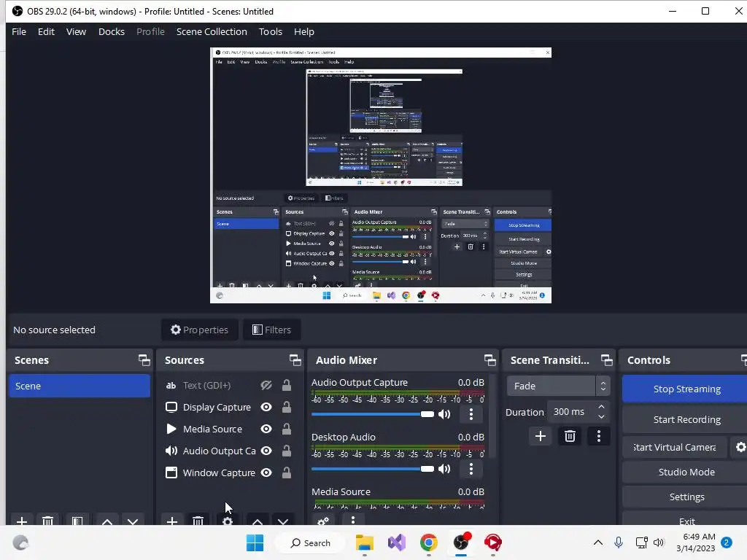
Task: Adjust the Desktop Audio volume slider
Action: (x=373, y=469)
